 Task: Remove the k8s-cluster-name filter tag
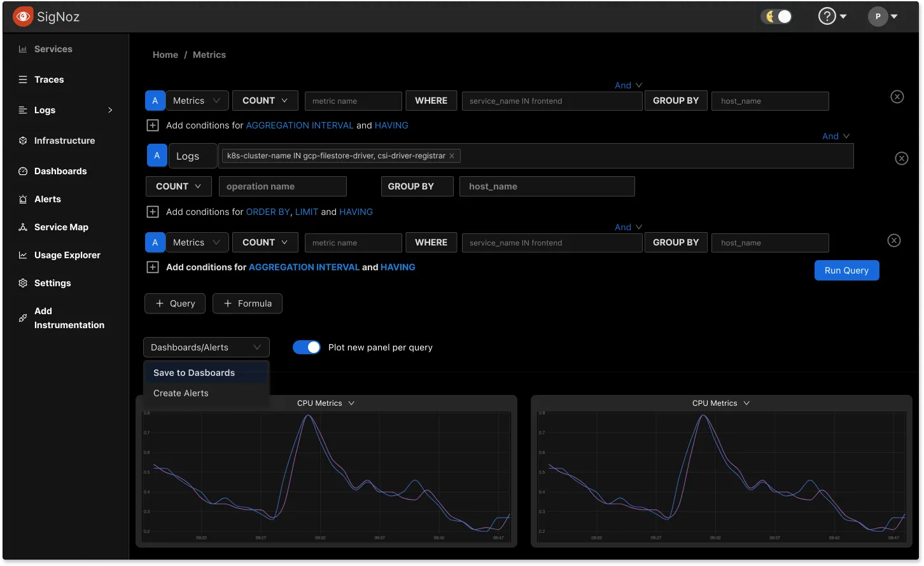[x=452, y=156]
